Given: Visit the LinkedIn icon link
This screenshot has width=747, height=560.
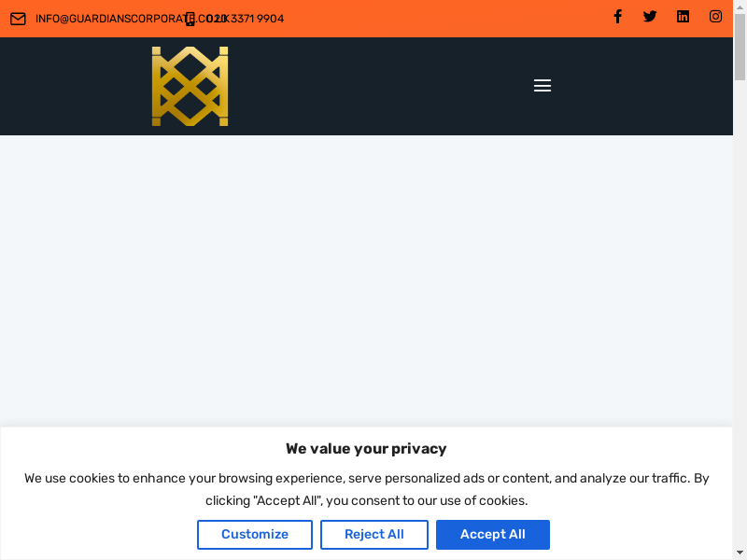Looking at the screenshot, I should coord(683,16).
